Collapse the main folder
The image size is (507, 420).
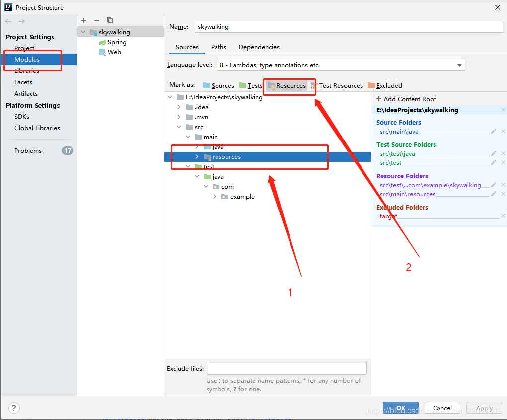(x=188, y=137)
